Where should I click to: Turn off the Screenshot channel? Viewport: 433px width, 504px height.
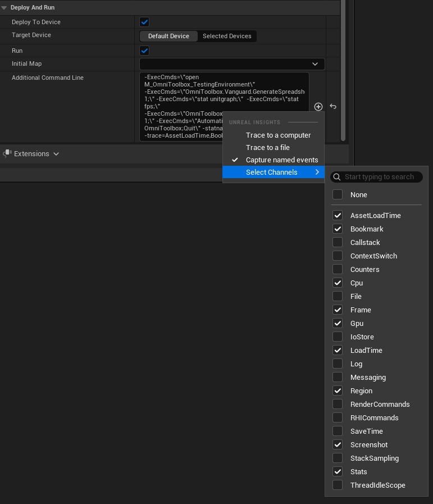[x=338, y=445]
